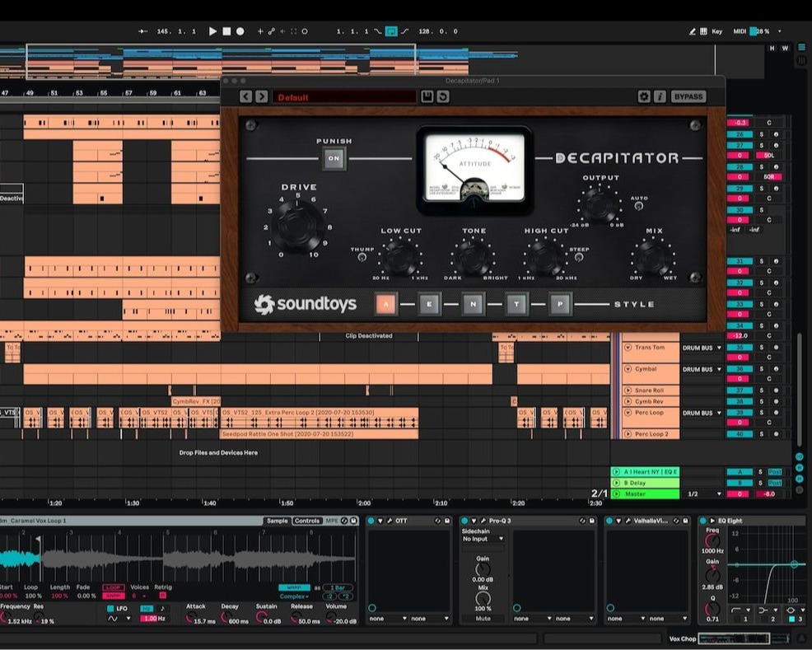The width and height of the screenshot is (812, 650).
Task: Click the Decapitator Mix knob
Action: tap(654, 256)
